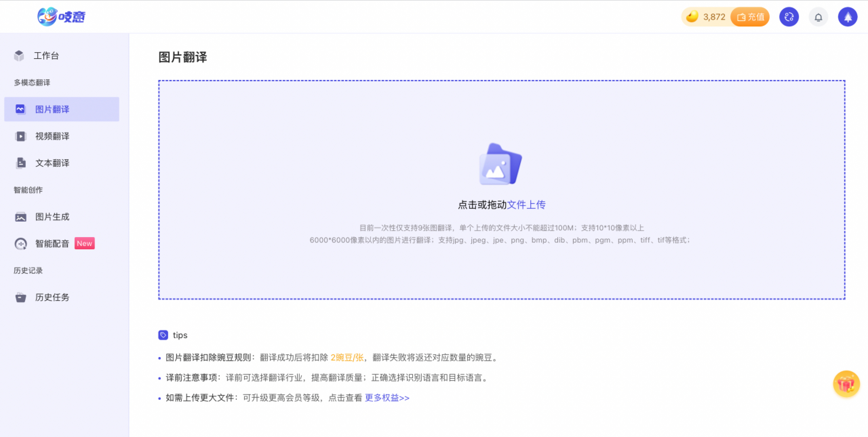The width and height of the screenshot is (868, 437).
Task: Click the red New badge
Action: pos(84,243)
